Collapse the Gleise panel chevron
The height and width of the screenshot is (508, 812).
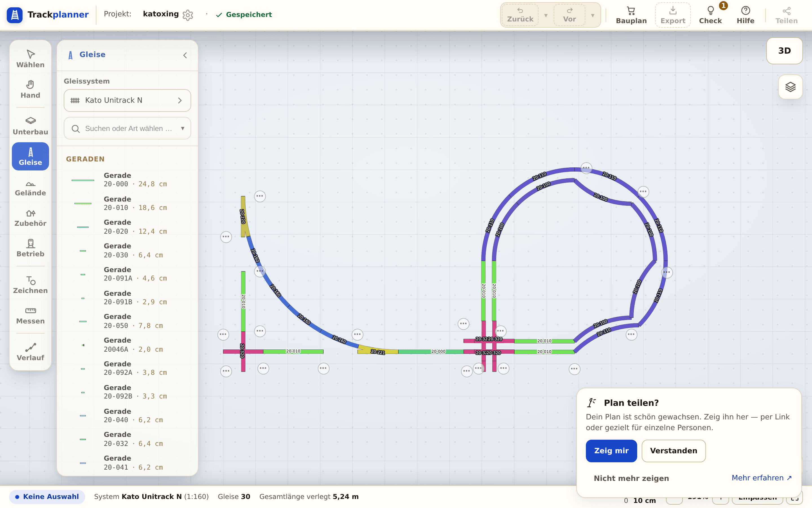(185, 55)
